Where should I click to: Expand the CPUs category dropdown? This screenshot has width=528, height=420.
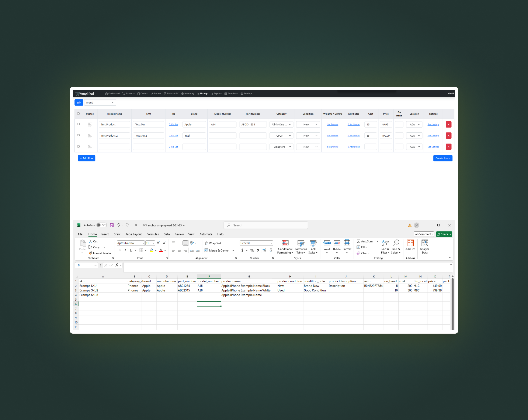tap(281, 136)
